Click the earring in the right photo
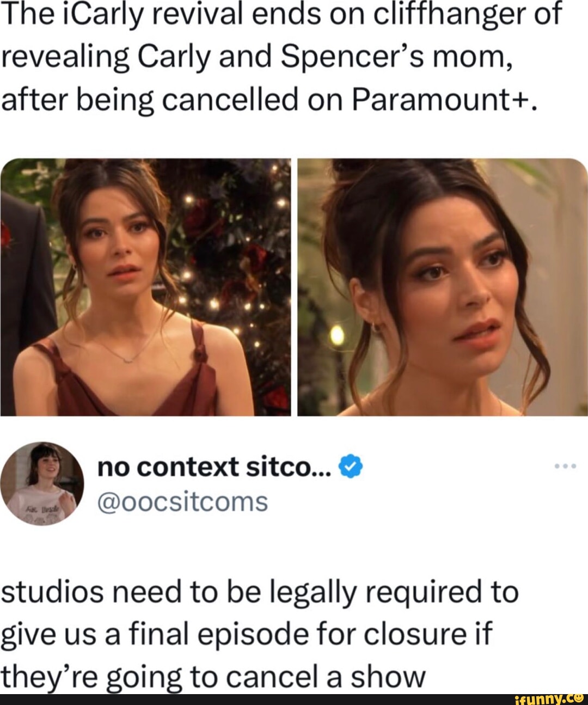 pos(375,326)
